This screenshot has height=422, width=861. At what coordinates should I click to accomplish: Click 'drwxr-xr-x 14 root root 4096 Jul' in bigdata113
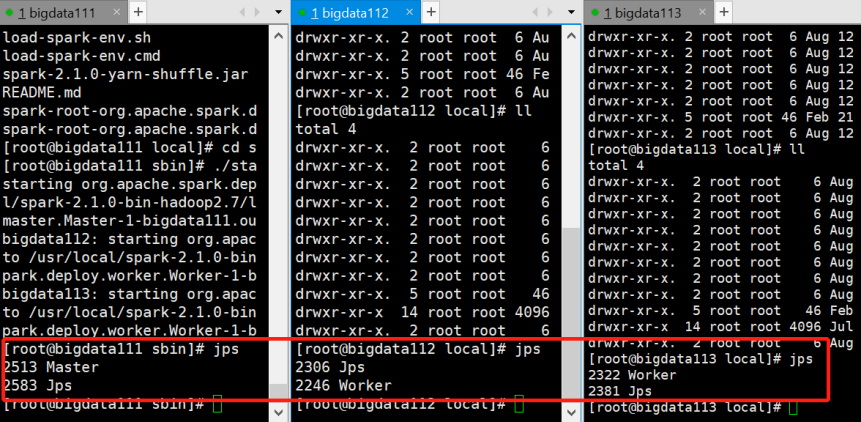click(x=721, y=327)
